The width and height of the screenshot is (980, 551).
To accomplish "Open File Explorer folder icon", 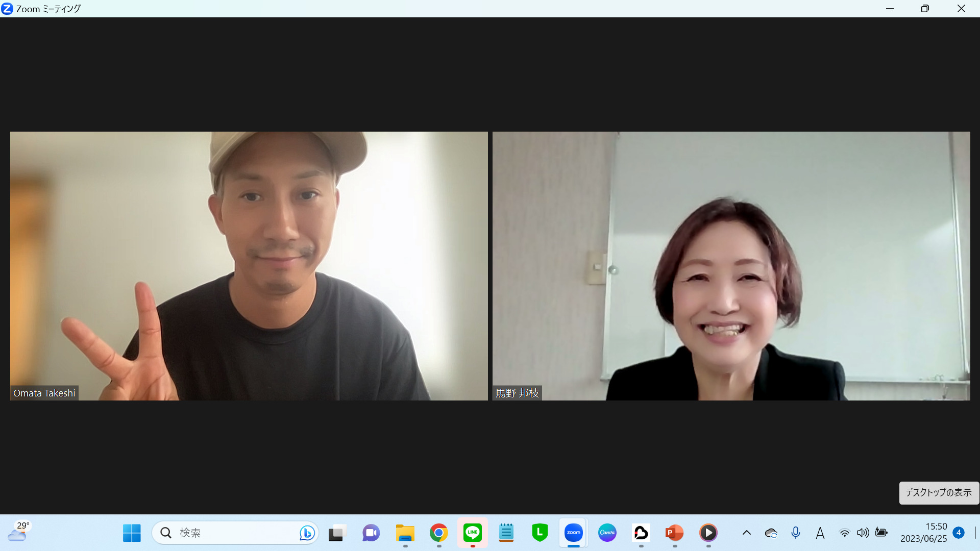I will (405, 533).
